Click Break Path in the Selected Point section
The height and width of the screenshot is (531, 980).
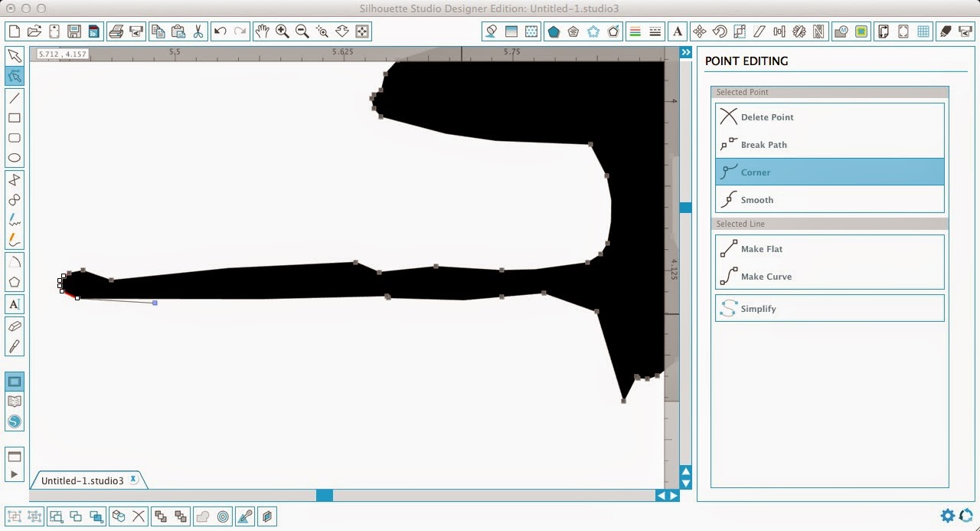pyautogui.click(x=829, y=144)
